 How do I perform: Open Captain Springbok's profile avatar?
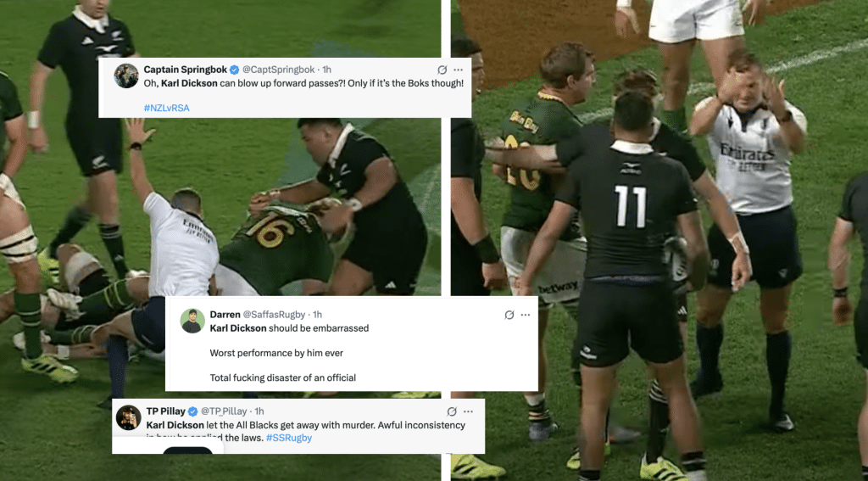pyautogui.click(x=126, y=76)
